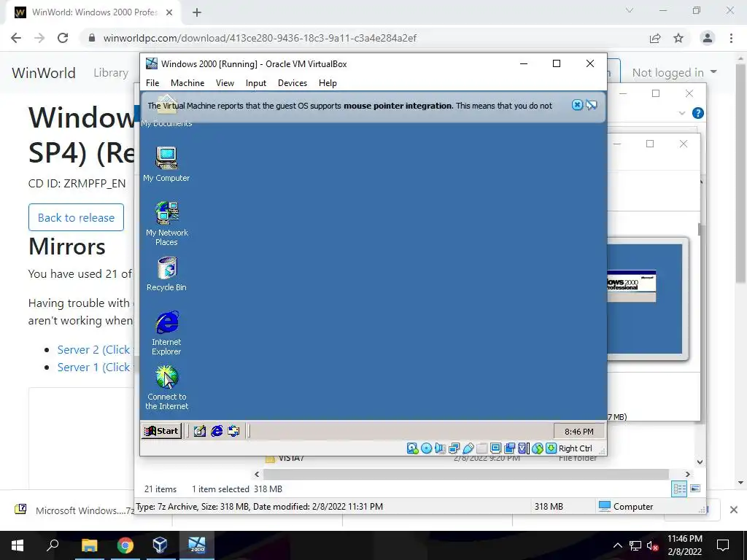Image resolution: width=747 pixels, height=560 pixels.
Task: Show hidden system tray icons
Action: click(x=617, y=545)
